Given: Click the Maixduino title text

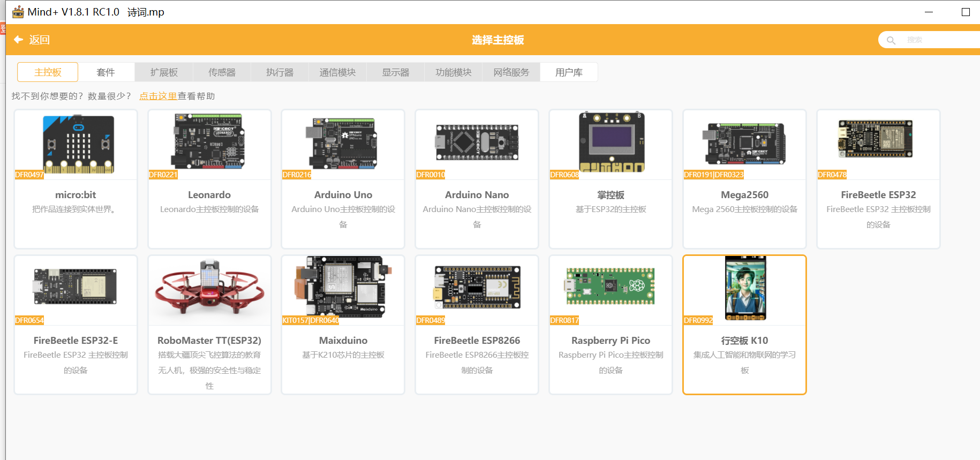Looking at the screenshot, I should click(x=343, y=341).
